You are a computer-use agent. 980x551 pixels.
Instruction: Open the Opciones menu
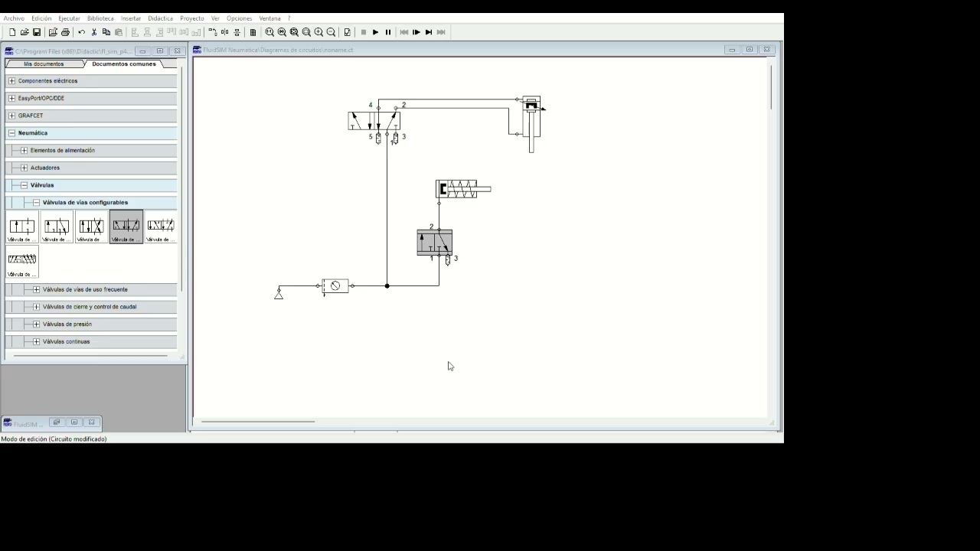(239, 18)
